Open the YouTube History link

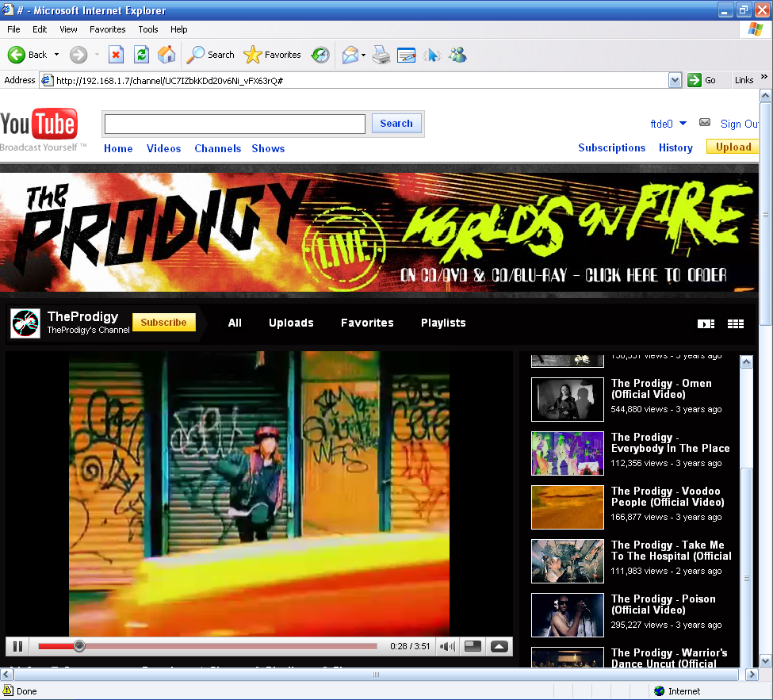(x=676, y=147)
